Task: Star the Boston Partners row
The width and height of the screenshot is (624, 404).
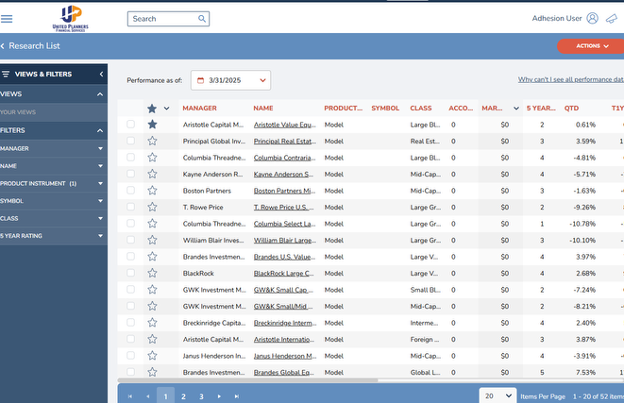Action: [x=152, y=191]
